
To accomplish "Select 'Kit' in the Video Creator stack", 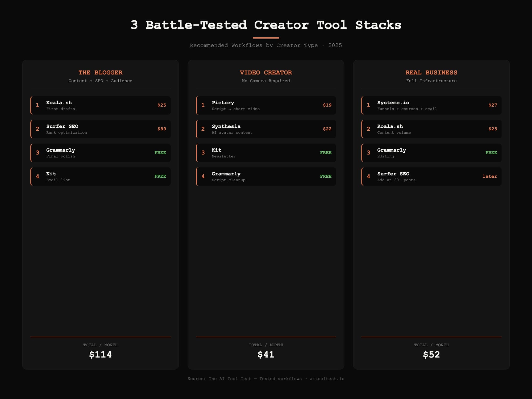I will click(217, 150).
